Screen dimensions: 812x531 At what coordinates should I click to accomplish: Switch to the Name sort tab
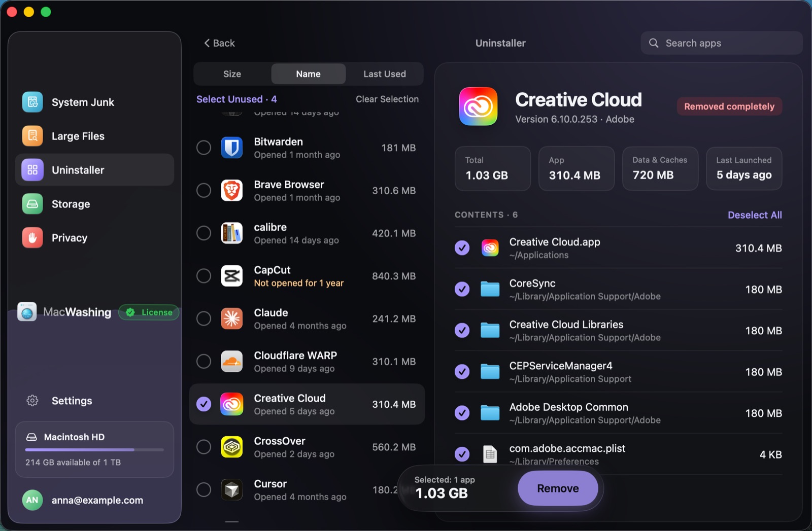point(308,74)
